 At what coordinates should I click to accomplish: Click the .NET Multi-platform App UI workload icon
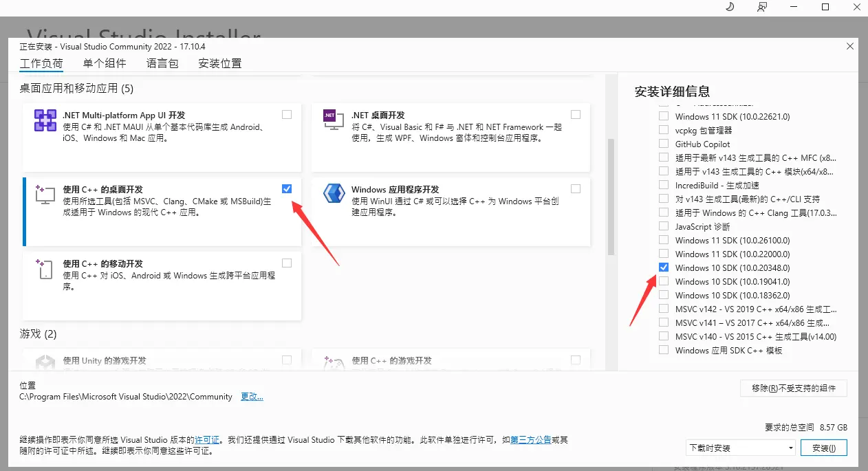click(x=45, y=120)
